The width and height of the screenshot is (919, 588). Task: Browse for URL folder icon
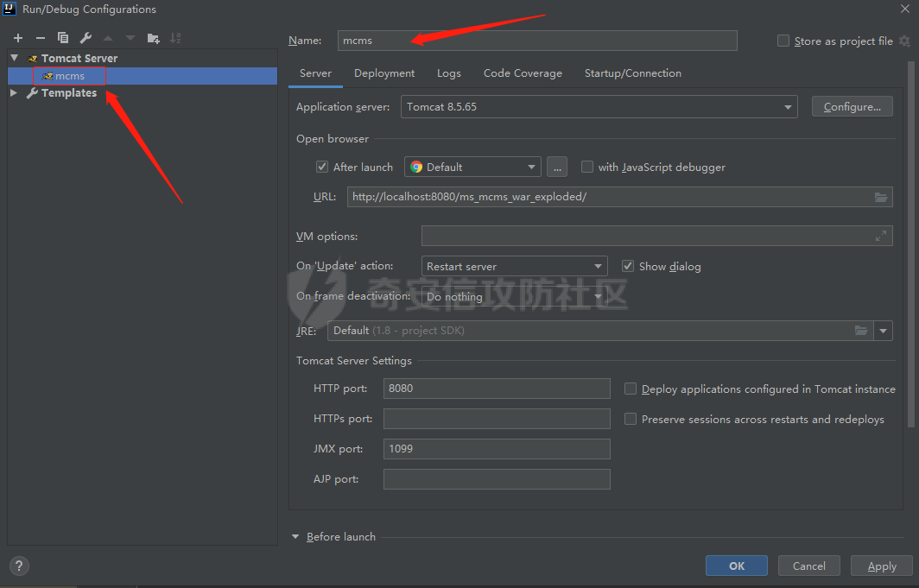[881, 197]
